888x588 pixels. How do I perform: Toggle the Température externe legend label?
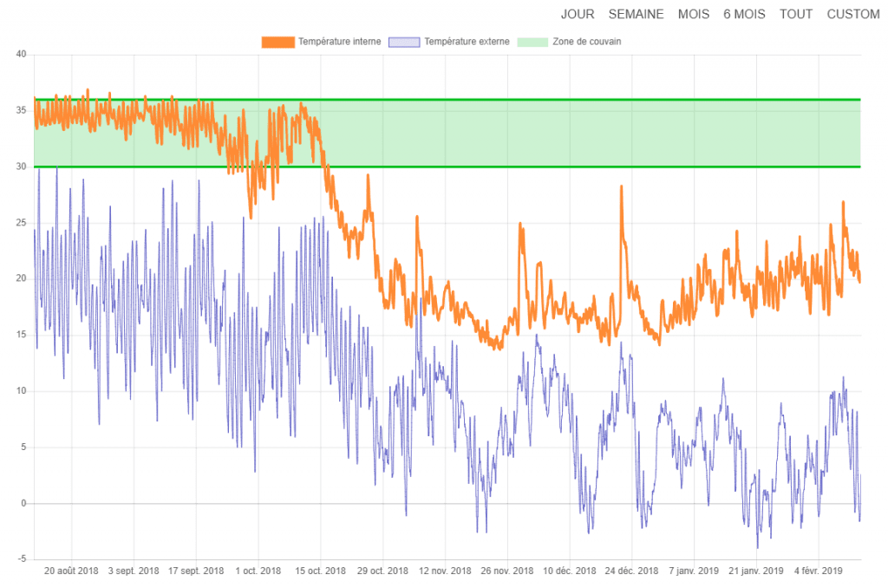[x=467, y=42]
